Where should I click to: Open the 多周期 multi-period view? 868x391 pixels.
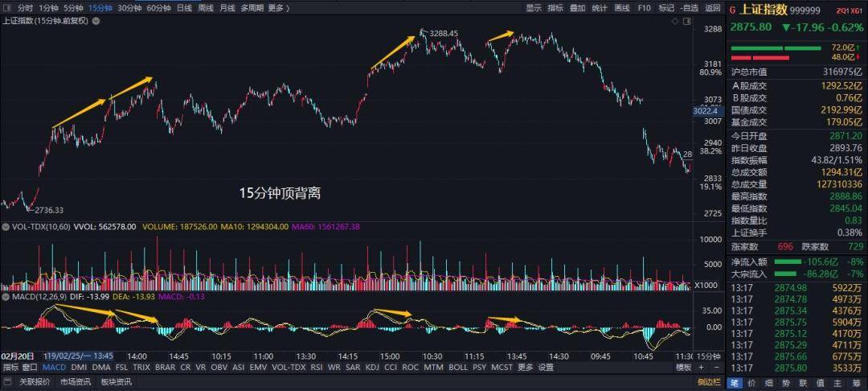[x=252, y=8]
